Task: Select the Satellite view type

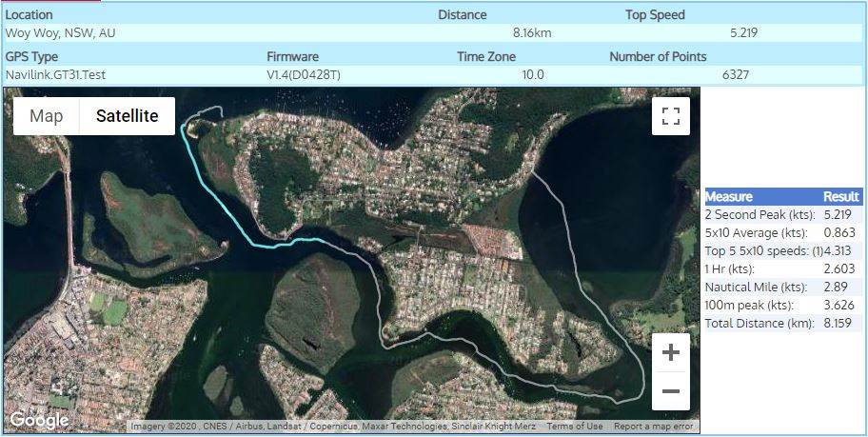Action: [127, 116]
